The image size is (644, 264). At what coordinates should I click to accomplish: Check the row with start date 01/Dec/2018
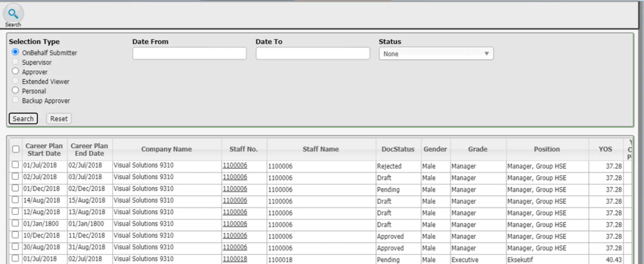pos(15,188)
